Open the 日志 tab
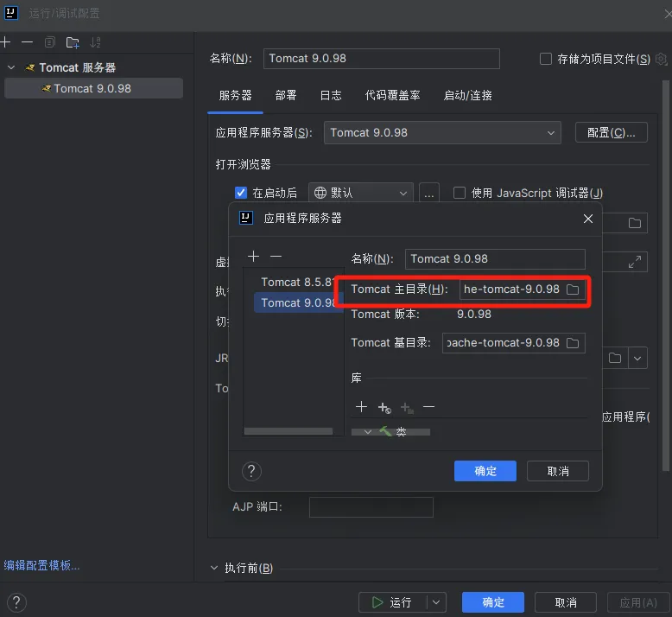The width and height of the screenshot is (672, 617). tap(331, 95)
